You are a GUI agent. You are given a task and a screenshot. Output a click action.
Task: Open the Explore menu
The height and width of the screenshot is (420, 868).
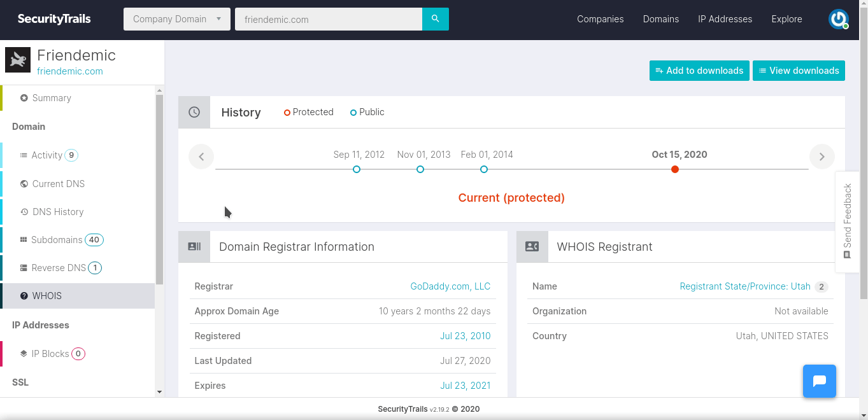coord(787,19)
